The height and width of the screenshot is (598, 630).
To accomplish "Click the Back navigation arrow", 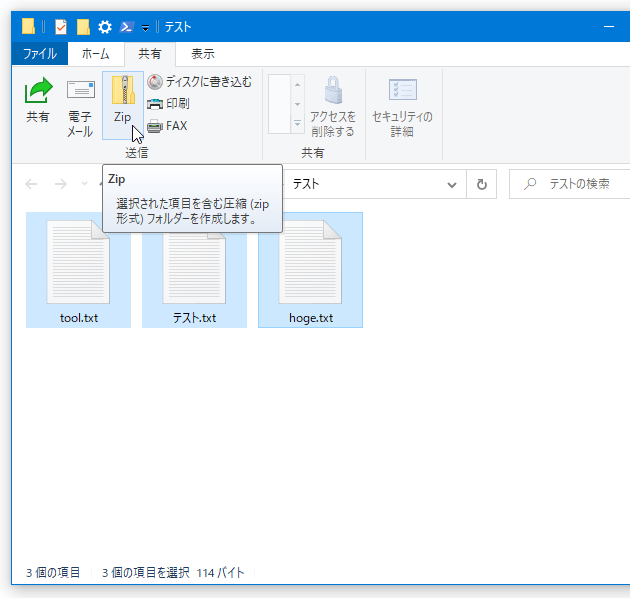I will (31, 184).
